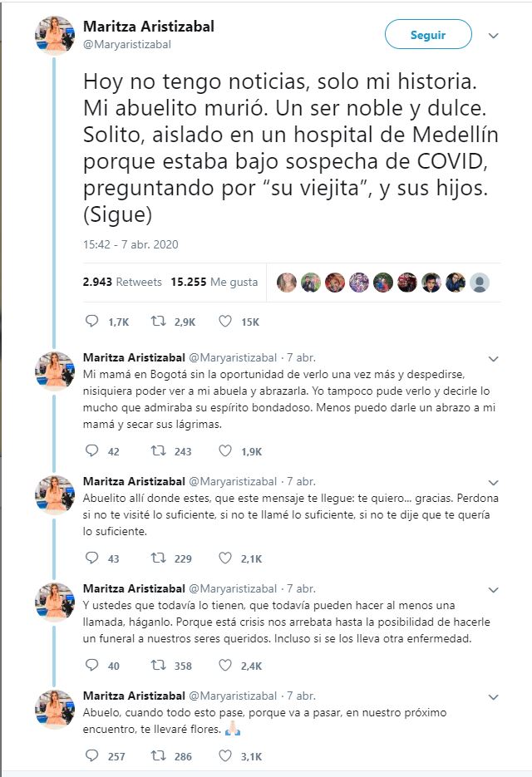Retweet the main tweet showing 2,9K
The width and height of the screenshot is (532, 777).
(158, 321)
